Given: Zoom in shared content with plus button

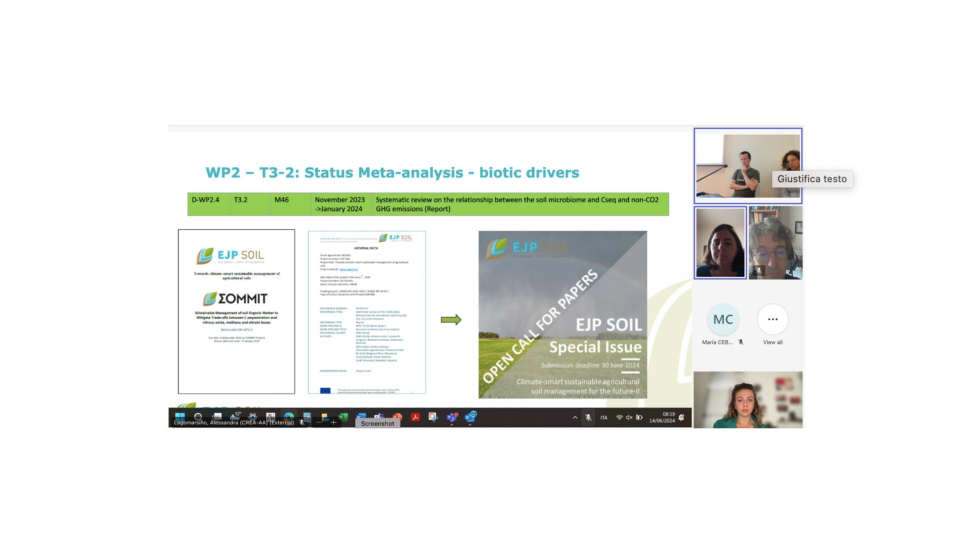Looking at the screenshot, I should coord(333,423).
